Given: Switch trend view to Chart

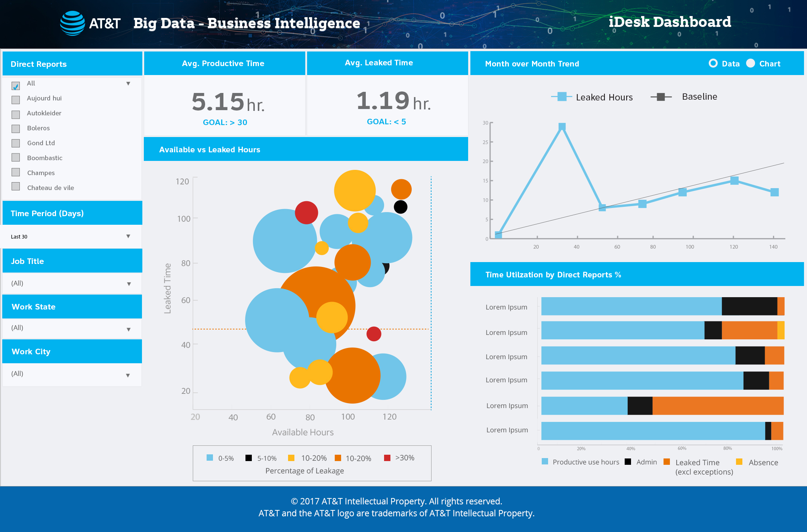Looking at the screenshot, I should point(751,63).
